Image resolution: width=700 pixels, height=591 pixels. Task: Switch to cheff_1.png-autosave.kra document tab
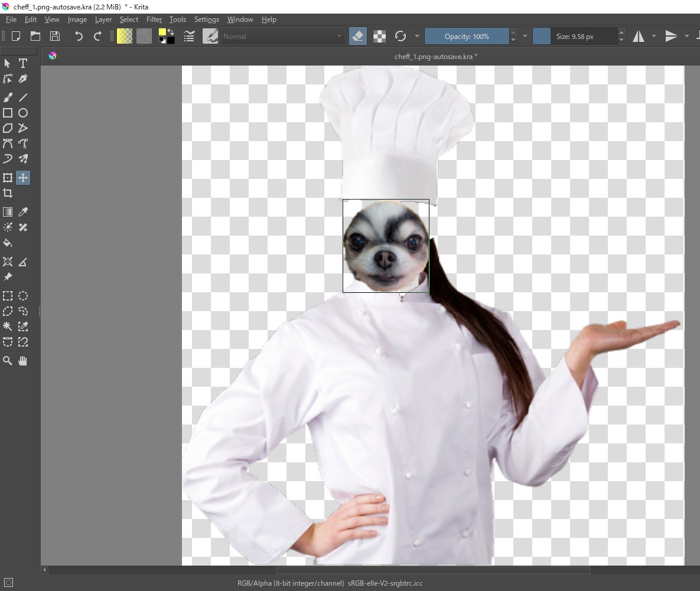point(436,57)
